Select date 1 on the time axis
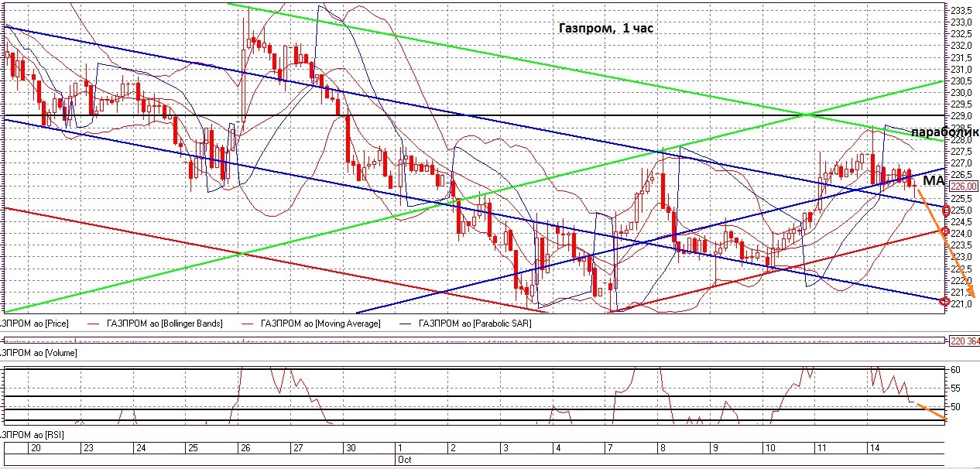980x469 pixels. point(399,448)
